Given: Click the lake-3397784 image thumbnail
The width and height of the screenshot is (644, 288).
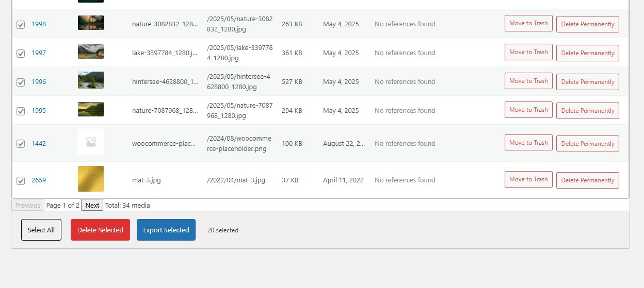Looking at the screenshot, I should coord(91,52).
